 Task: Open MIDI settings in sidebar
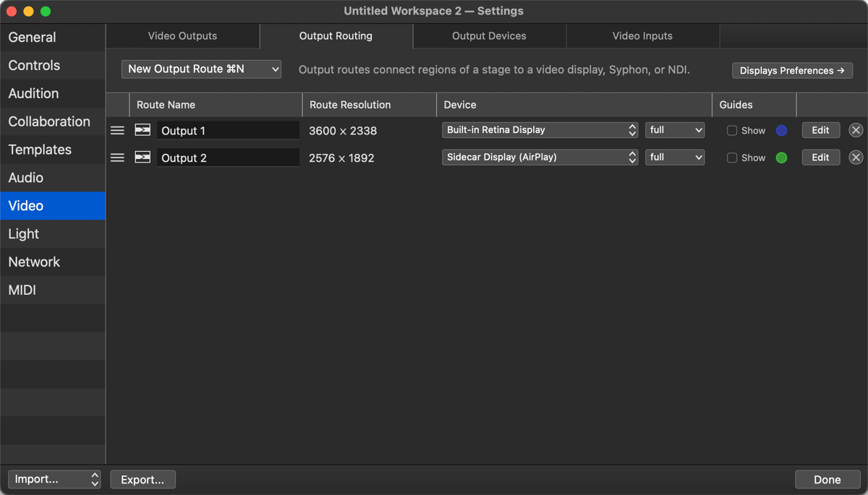click(53, 290)
